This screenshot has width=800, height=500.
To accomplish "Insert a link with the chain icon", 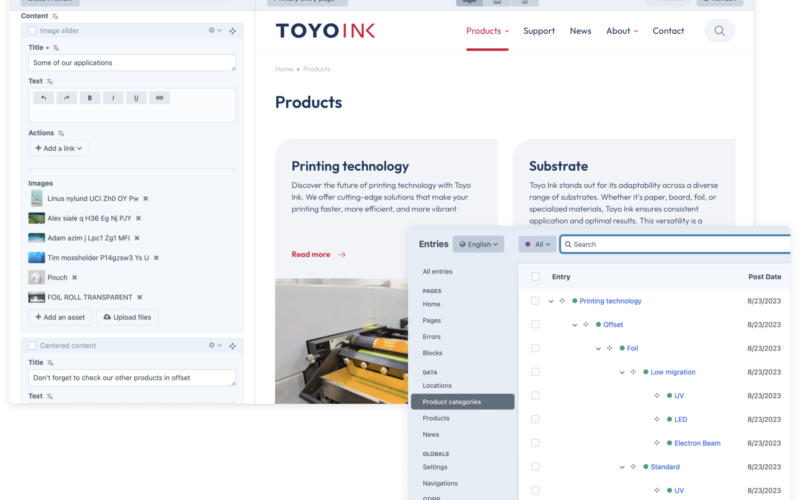I will point(159,97).
